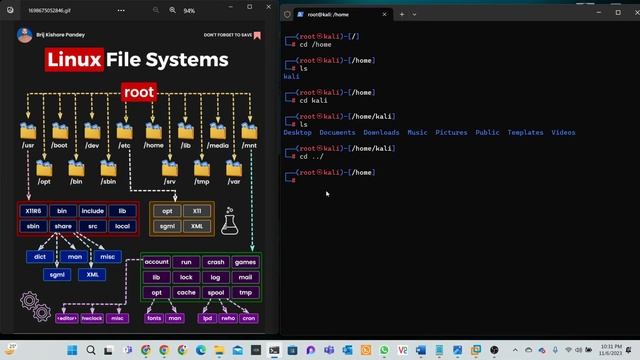Open the clock and date panel
The width and height of the screenshot is (640, 360).
tap(611, 350)
